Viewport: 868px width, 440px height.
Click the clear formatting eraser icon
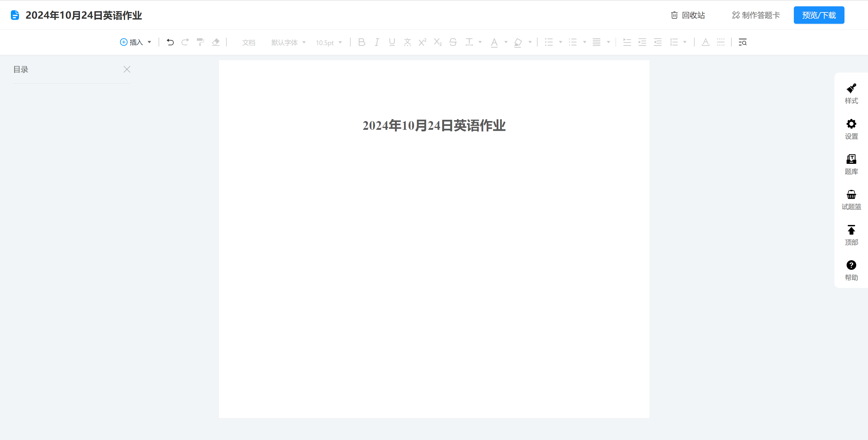click(x=216, y=42)
